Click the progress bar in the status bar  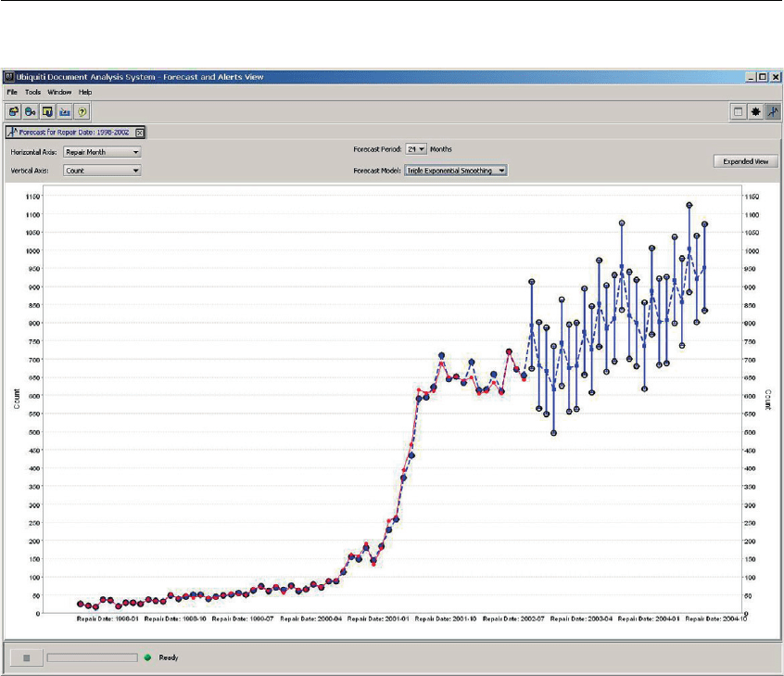[92, 657]
